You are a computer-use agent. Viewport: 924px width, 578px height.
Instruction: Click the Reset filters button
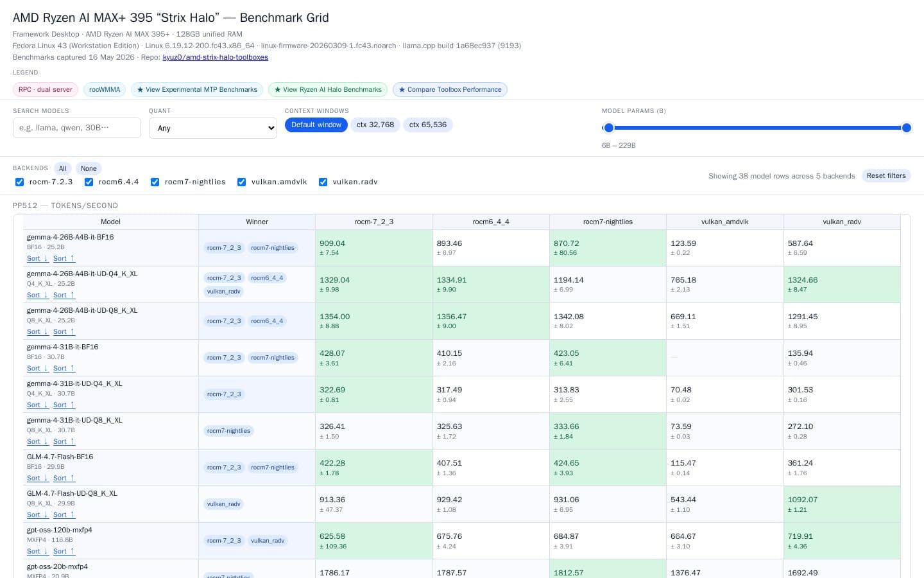point(886,175)
